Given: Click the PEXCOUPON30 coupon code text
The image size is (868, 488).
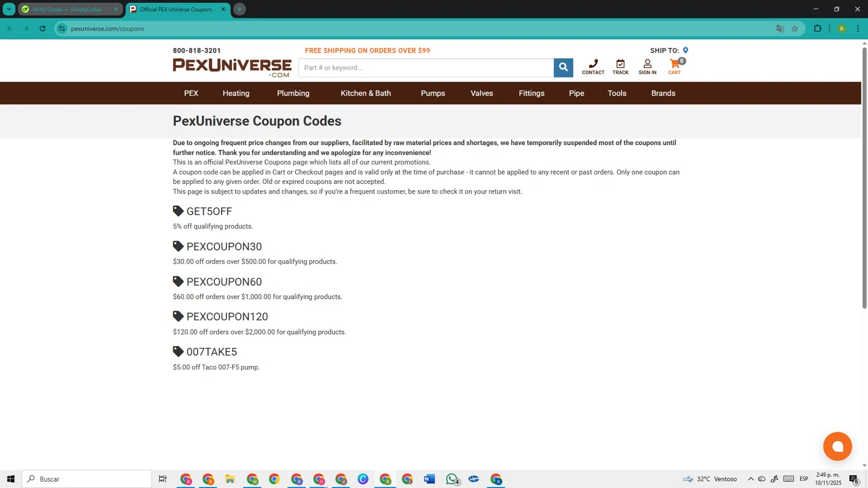Looking at the screenshot, I should click(x=224, y=247).
